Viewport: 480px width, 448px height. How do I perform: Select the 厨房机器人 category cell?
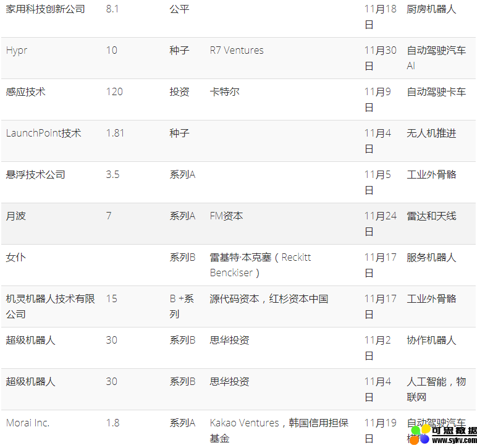click(431, 9)
